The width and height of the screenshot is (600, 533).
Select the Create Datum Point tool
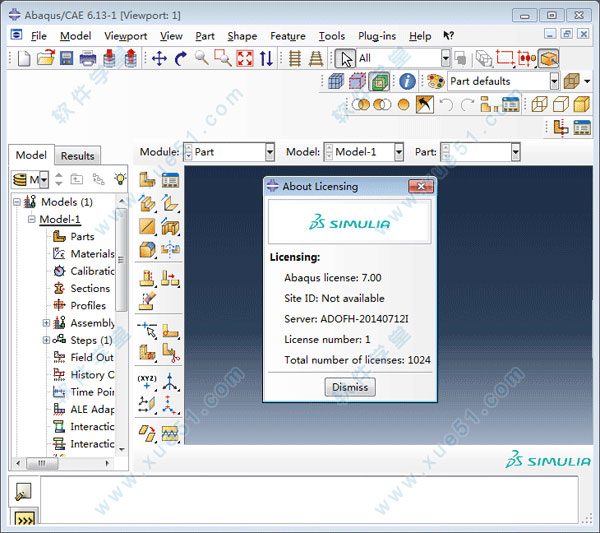click(x=147, y=382)
